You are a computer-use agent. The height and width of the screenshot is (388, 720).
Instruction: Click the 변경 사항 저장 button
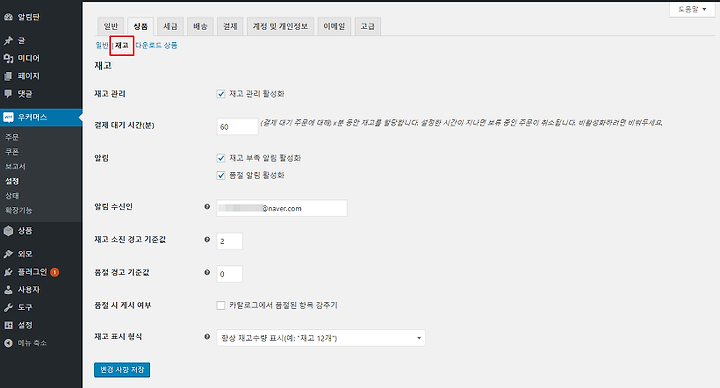point(122,370)
